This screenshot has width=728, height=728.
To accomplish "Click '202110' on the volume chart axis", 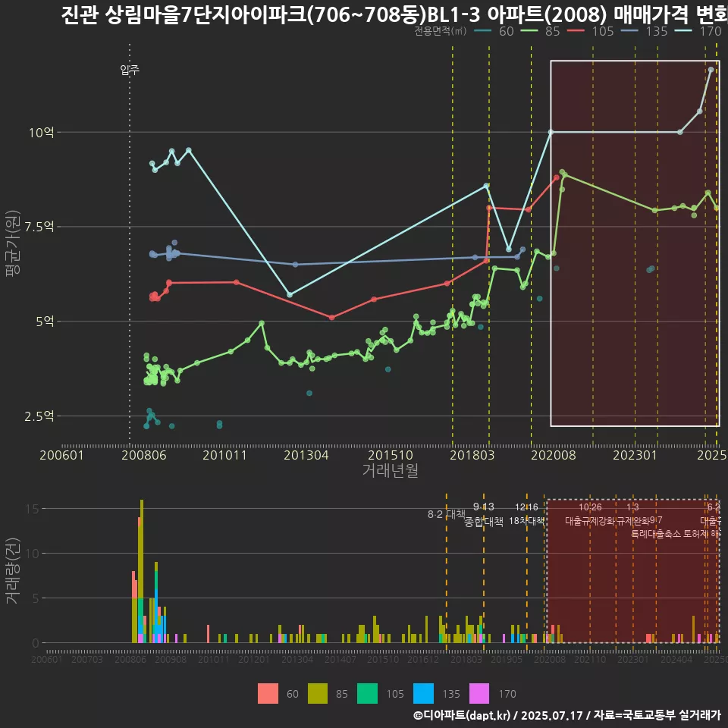I will (590, 659).
